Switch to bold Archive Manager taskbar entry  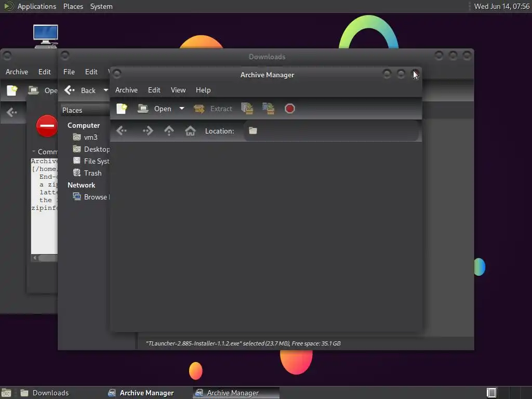coord(141,393)
